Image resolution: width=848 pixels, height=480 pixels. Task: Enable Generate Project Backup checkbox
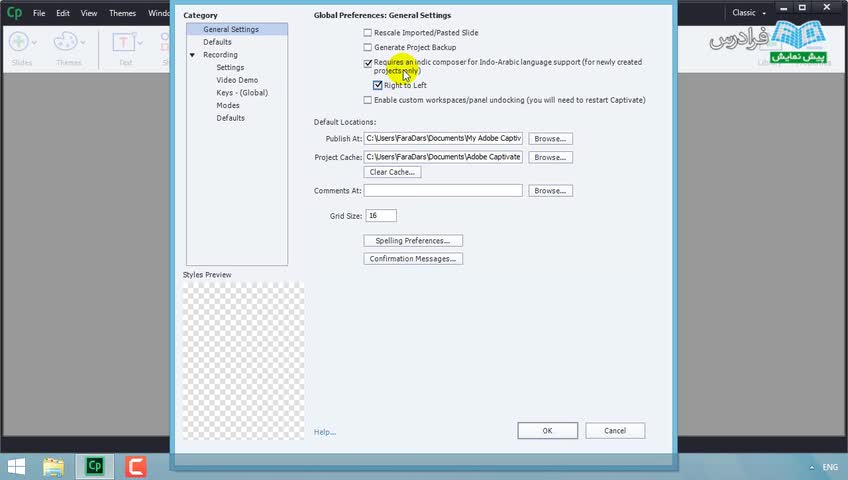pos(368,48)
